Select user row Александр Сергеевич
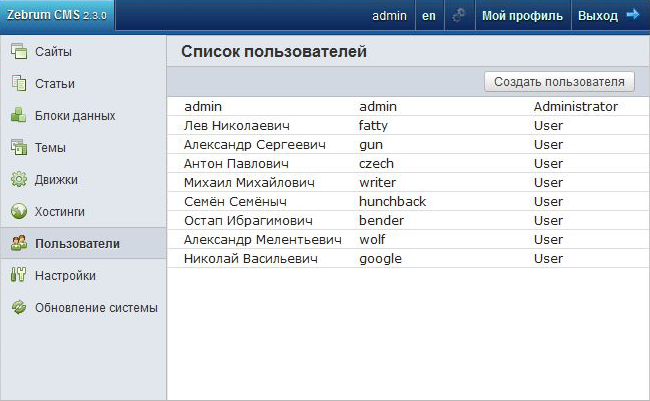This screenshot has width=650, height=401. [408, 144]
